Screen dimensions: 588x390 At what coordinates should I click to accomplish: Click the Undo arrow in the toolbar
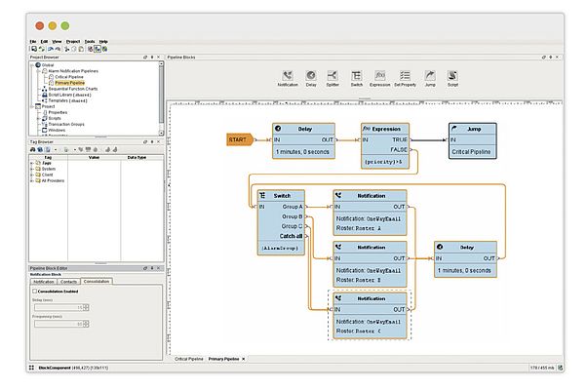coord(51,49)
